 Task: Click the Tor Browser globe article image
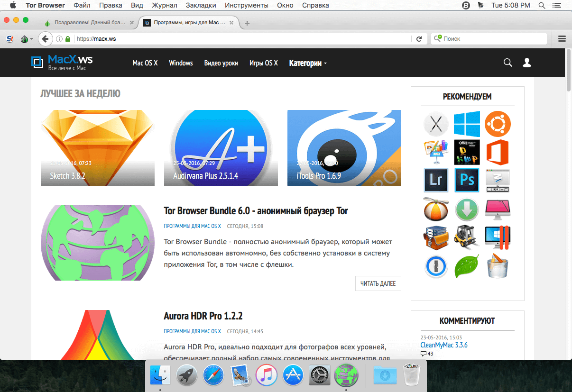pos(98,243)
